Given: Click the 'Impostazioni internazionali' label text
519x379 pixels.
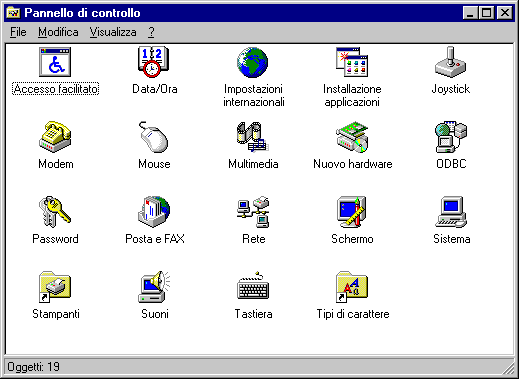Looking at the screenshot, I should [253, 95].
